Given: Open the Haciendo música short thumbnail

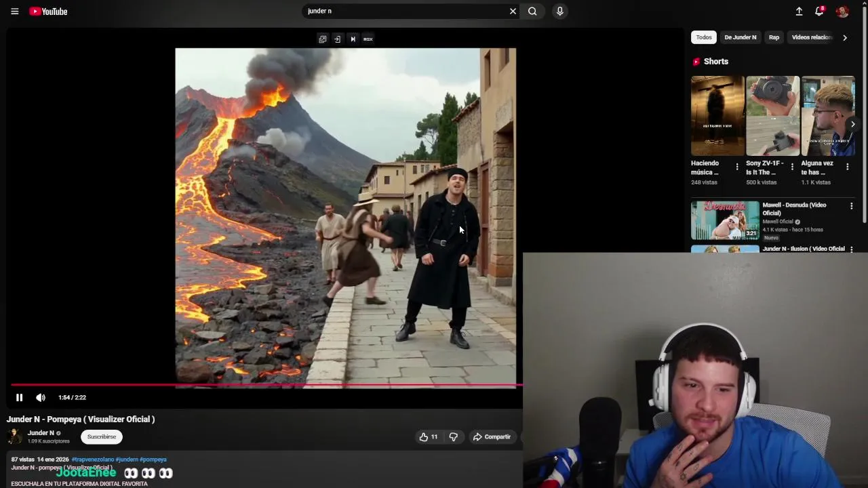Looking at the screenshot, I should 717,116.
